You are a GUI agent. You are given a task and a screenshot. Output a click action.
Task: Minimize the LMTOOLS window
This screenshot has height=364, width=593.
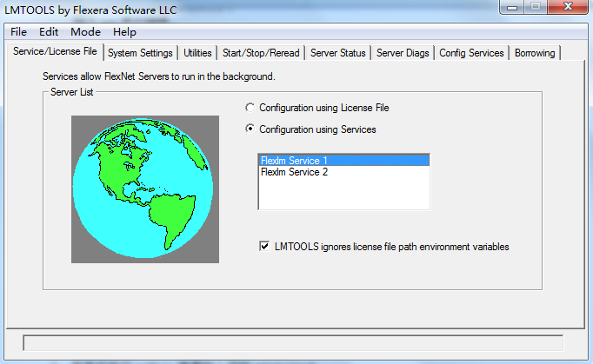pos(512,7)
